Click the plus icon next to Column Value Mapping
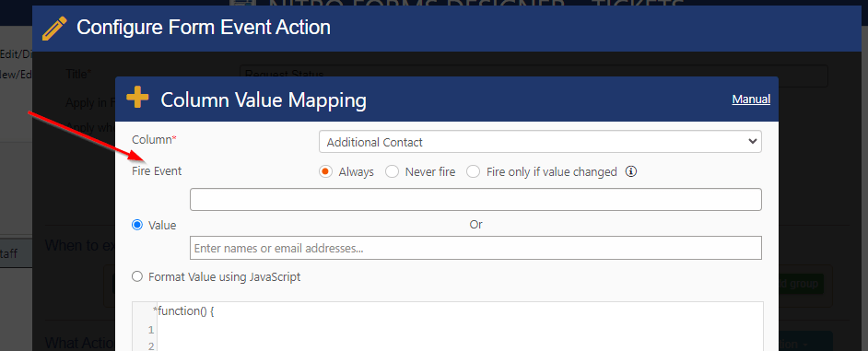 coord(137,98)
